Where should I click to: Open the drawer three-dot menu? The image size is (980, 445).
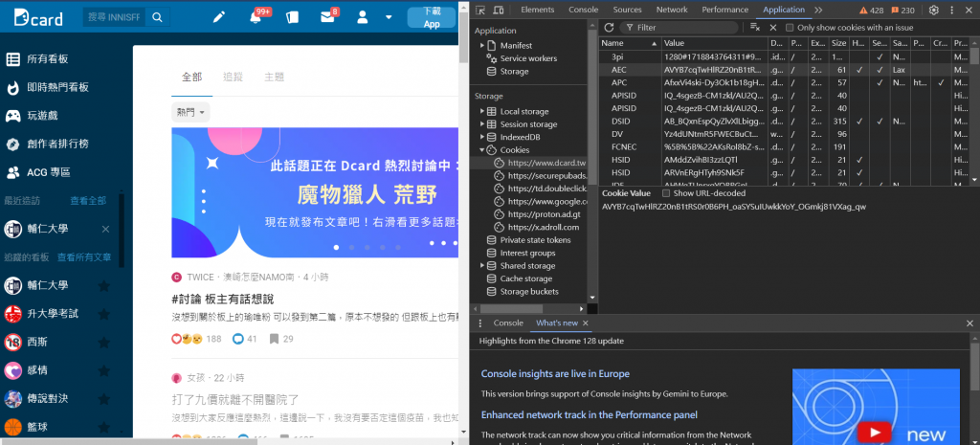(x=480, y=323)
